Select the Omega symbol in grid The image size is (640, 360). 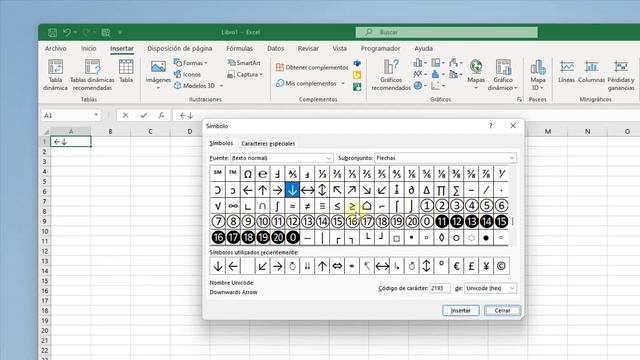pos(248,174)
